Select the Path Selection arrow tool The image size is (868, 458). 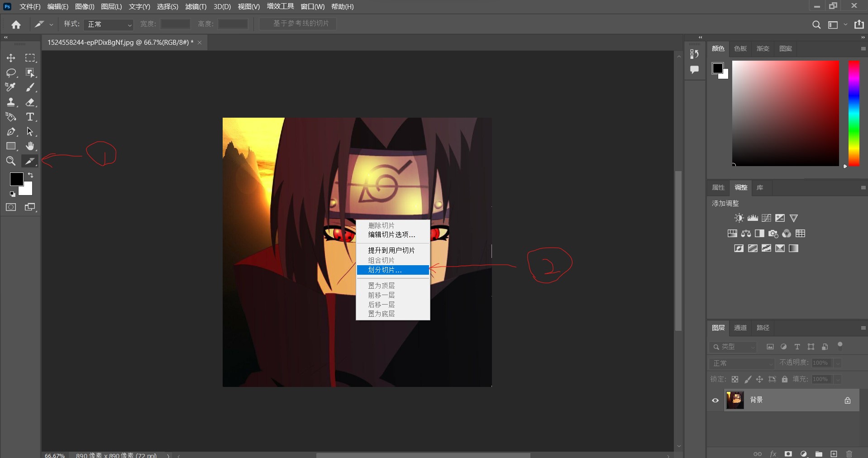pos(30,132)
